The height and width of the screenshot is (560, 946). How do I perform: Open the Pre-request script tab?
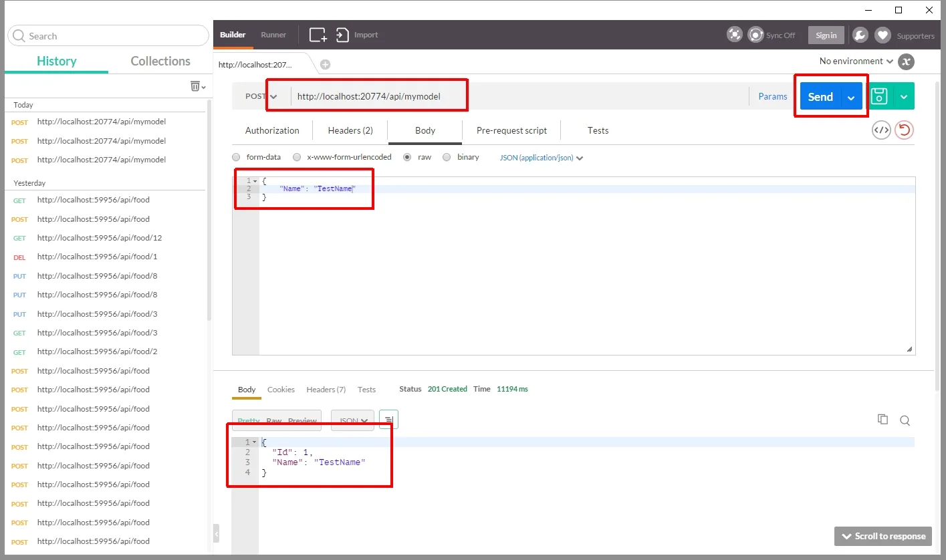pos(511,130)
